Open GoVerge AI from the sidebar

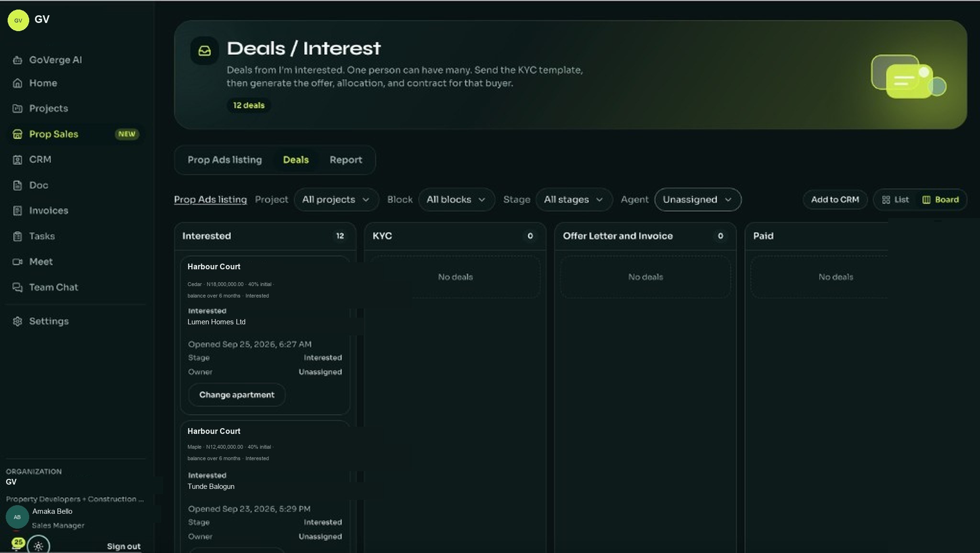click(55, 60)
